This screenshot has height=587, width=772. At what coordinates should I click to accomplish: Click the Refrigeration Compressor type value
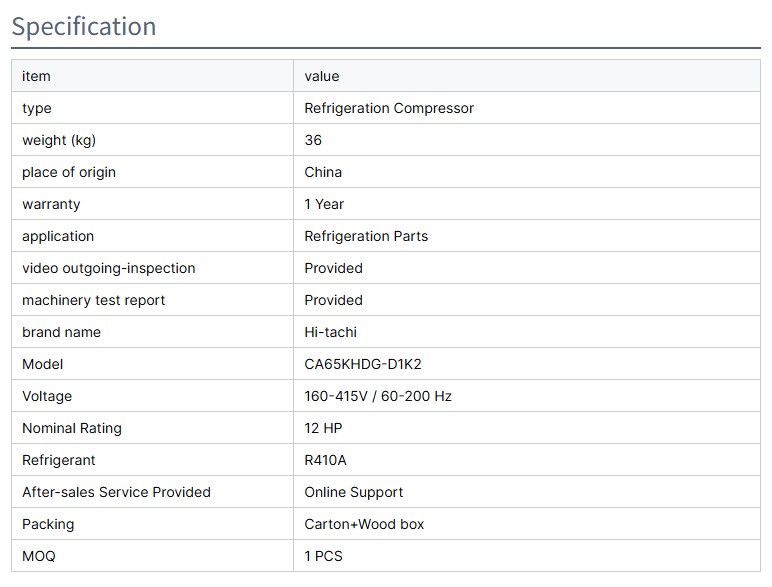(x=389, y=108)
